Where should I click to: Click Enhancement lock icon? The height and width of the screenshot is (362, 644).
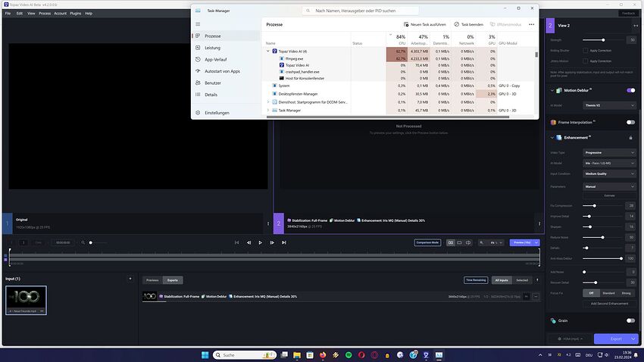(x=631, y=138)
